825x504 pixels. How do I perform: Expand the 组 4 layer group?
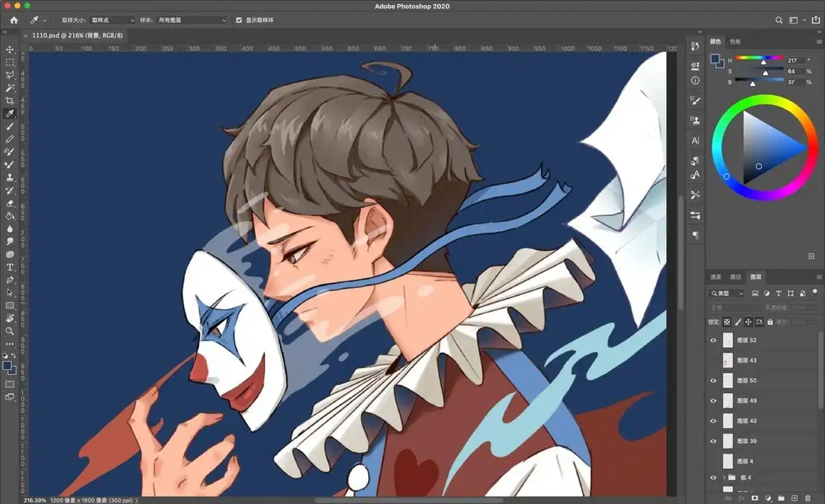724,478
